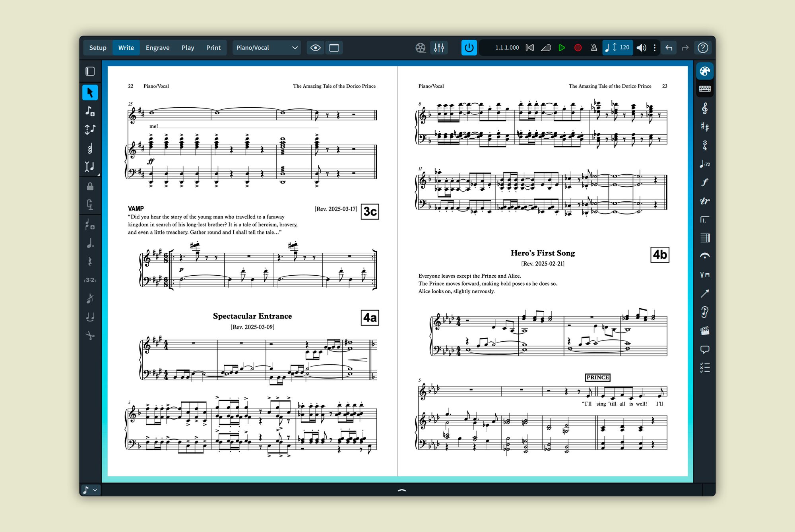The height and width of the screenshot is (532, 795).
Task: Open the Holds and Pauses fermata panel
Action: [704, 256]
